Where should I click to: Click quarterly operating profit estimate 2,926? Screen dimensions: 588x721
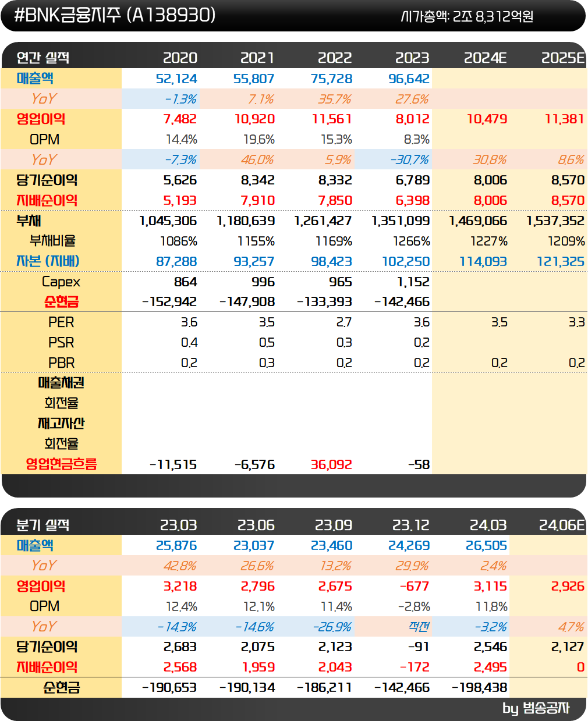(568, 586)
